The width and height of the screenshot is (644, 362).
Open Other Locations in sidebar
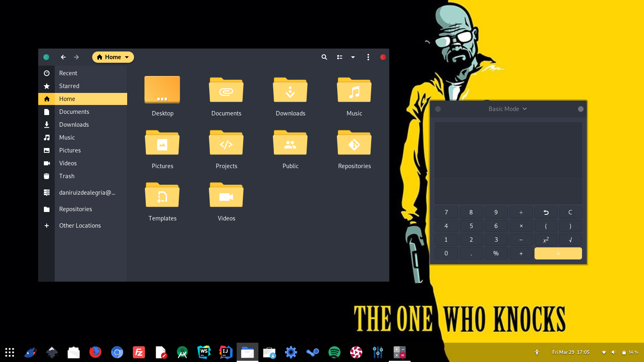(x=83, y=226)
